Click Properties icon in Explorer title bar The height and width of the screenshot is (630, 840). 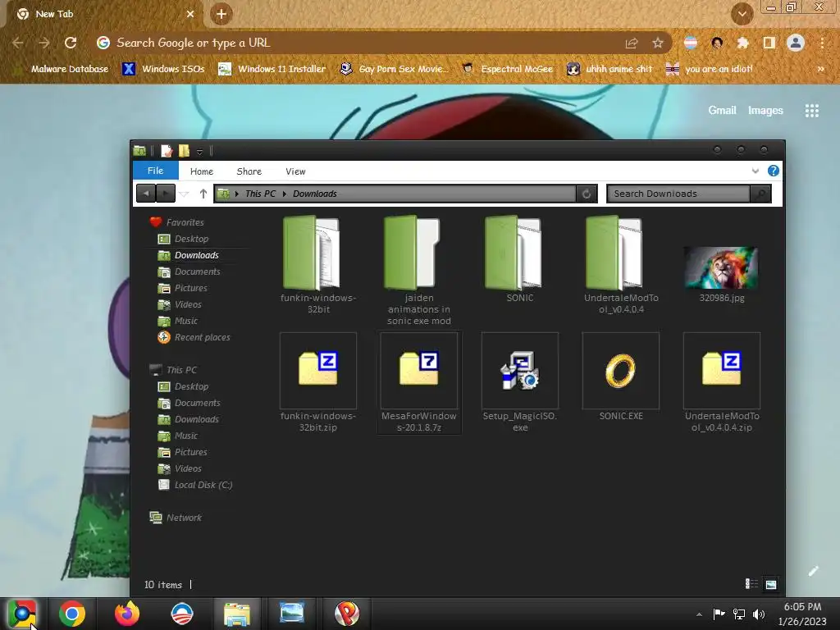pyautogui.click(x=167, y=151)
